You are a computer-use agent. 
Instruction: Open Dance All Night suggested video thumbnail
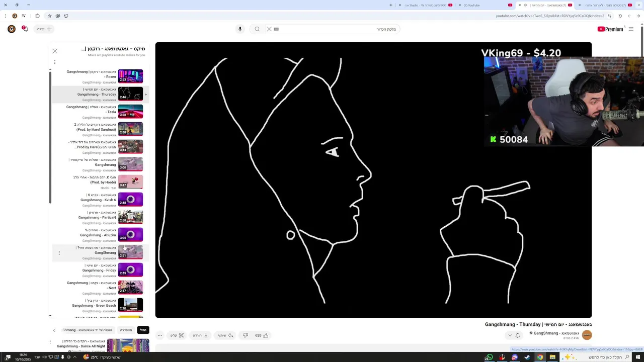pos(128,345)
